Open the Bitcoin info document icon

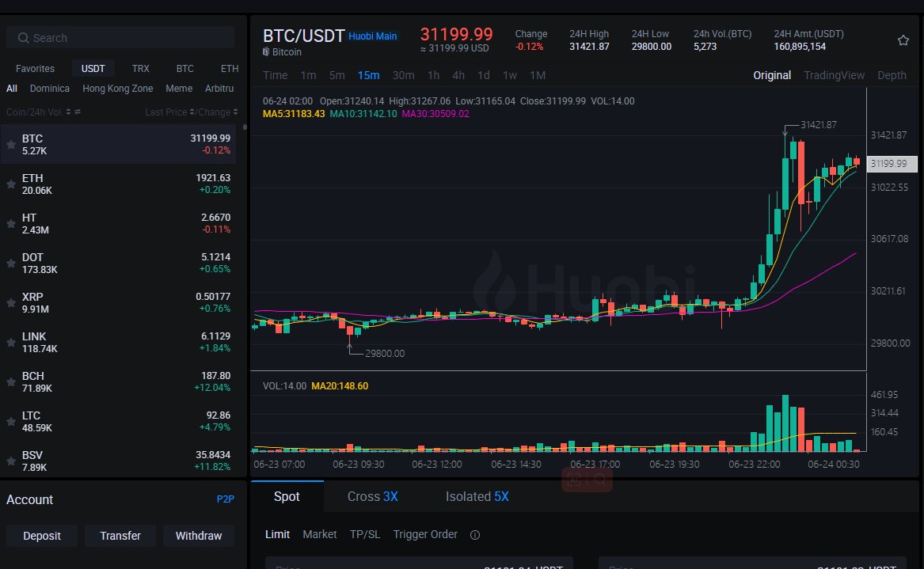point(266,51)
